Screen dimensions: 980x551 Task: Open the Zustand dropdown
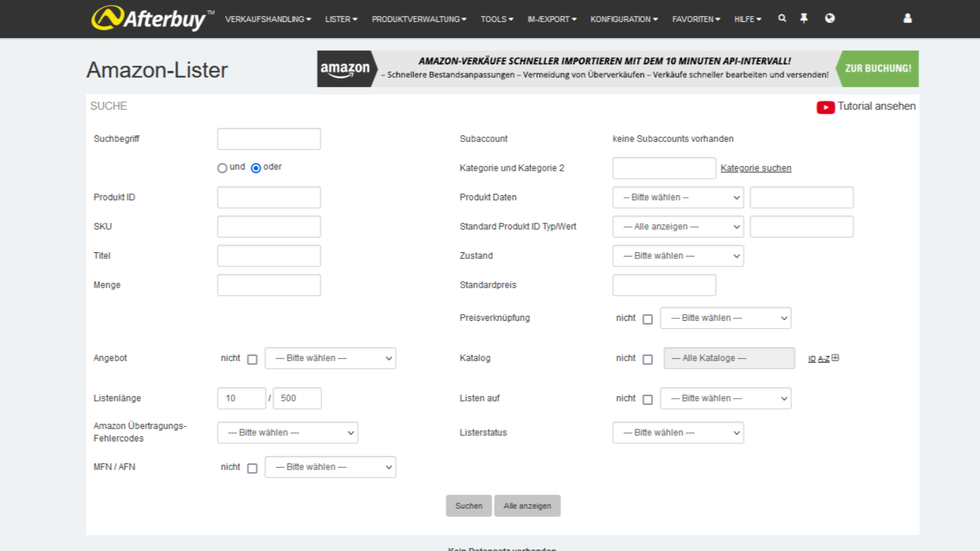point(677,256)
